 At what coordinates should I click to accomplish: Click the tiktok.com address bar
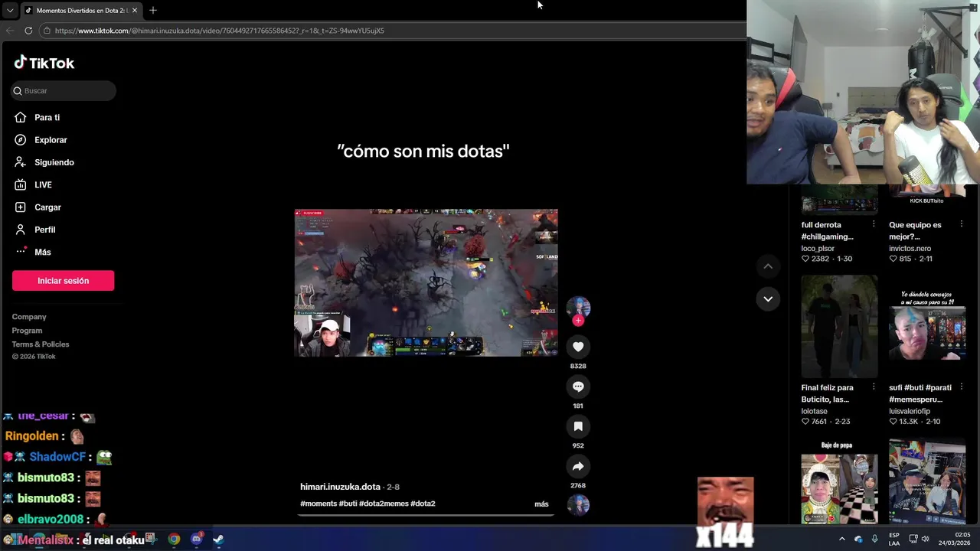[390, 31]
